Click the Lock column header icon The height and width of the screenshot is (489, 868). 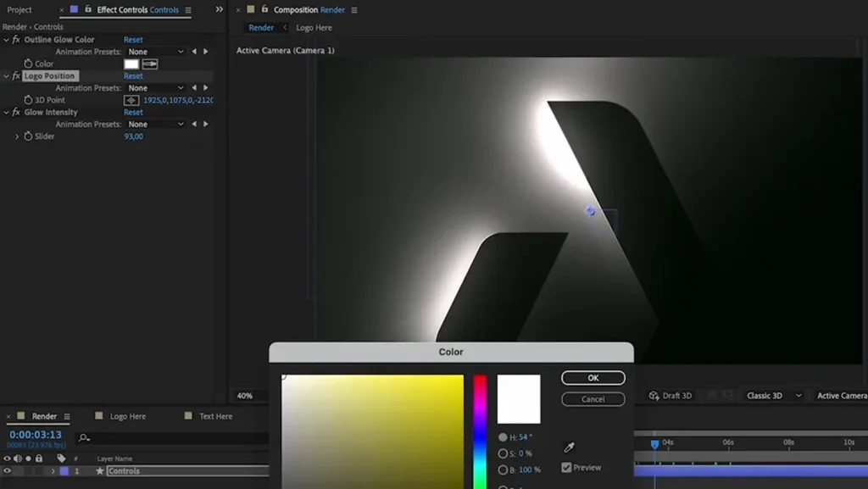39,458
